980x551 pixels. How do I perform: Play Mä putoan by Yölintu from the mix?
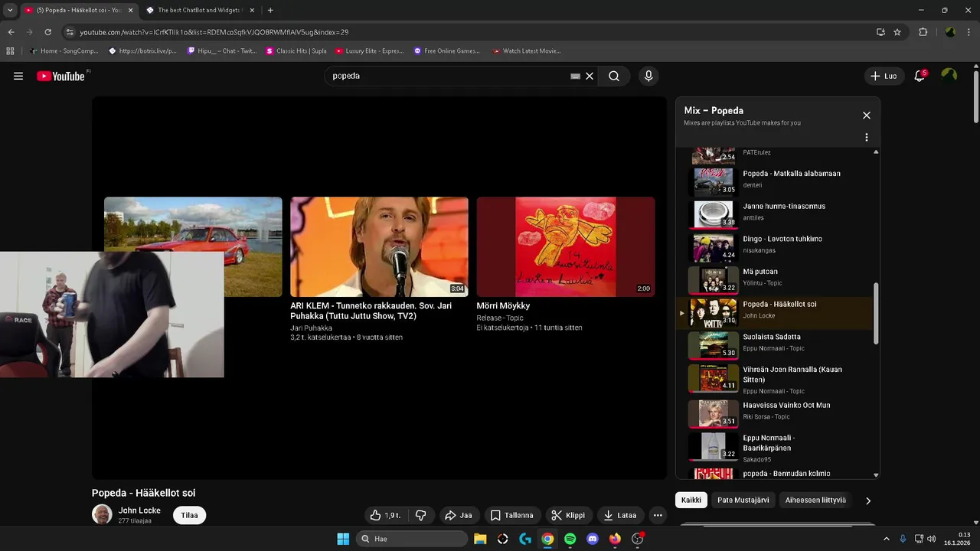[x=773, y=280]
